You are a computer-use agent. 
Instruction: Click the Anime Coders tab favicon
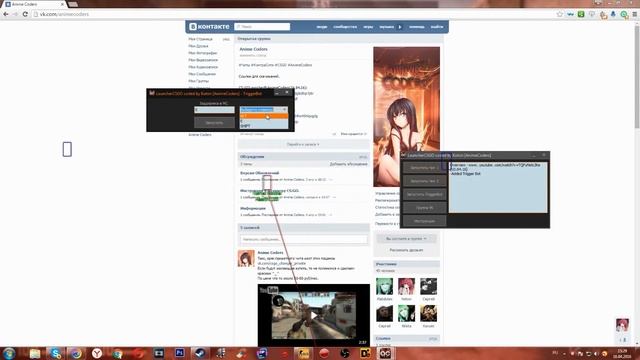[x=8, y=4]
